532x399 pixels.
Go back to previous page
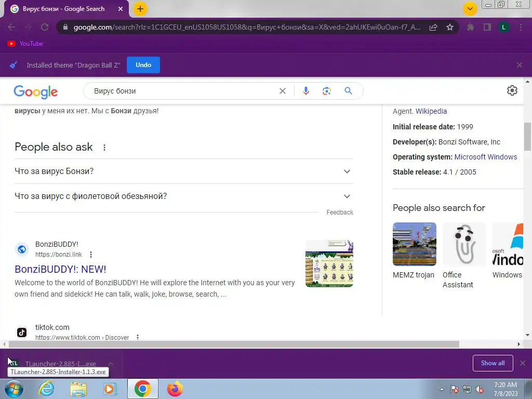(x=11, y=27)
